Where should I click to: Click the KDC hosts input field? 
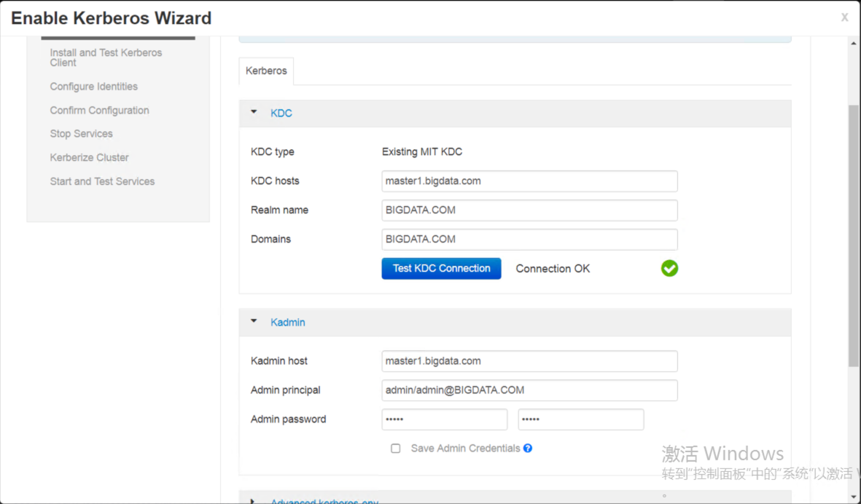pos(529,181)
